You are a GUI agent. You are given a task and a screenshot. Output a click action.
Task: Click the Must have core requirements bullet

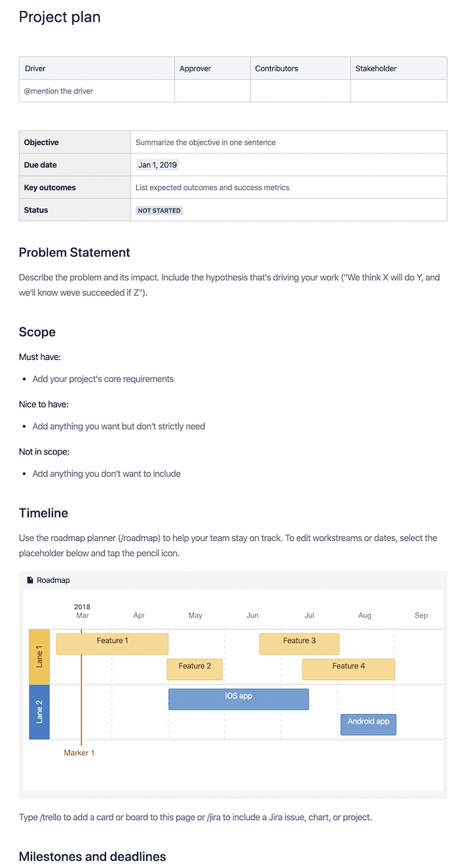pyautogui.click(x=103, y=379)
